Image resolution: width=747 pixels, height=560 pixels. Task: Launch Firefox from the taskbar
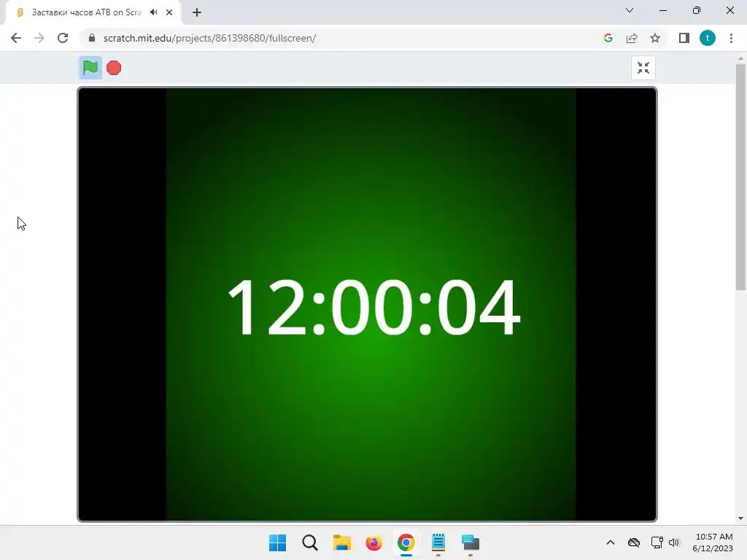pyautogui.click(x=374, y=542)
